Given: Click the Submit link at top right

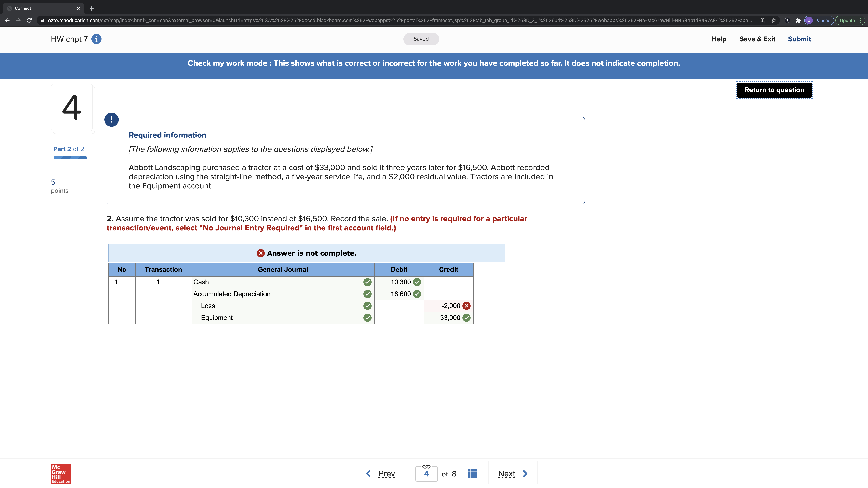Looking at the screenshot, I should pos(800,39).
